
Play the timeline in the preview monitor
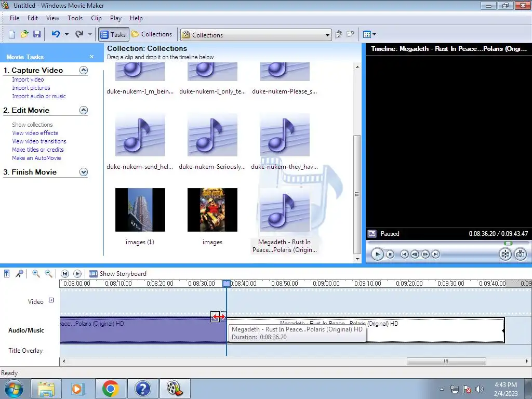377,254
